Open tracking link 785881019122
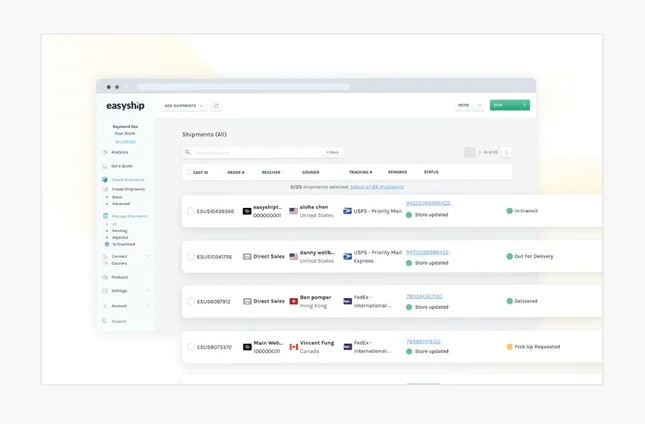This screenshot has width=645, height=424. 423,341
